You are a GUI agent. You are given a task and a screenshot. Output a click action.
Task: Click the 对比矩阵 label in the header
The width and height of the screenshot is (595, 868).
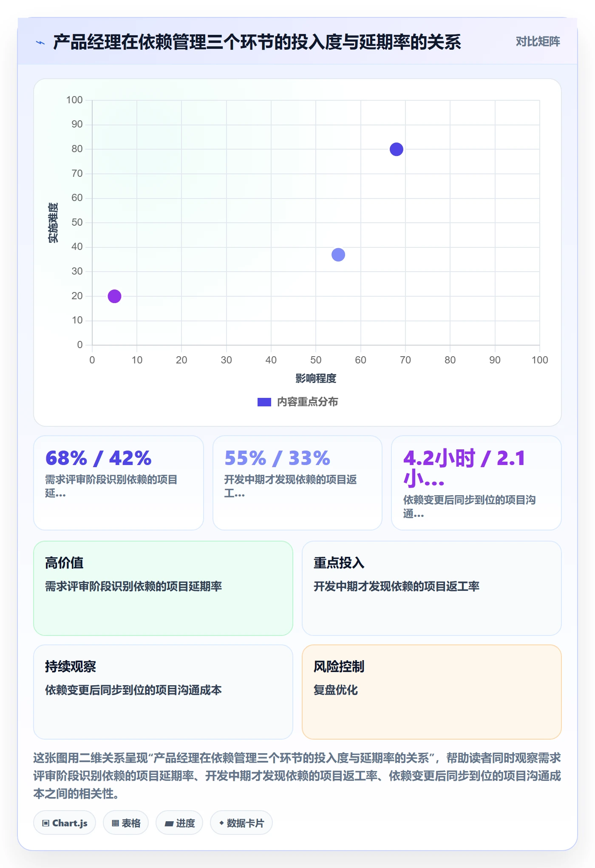pos(538,42)
